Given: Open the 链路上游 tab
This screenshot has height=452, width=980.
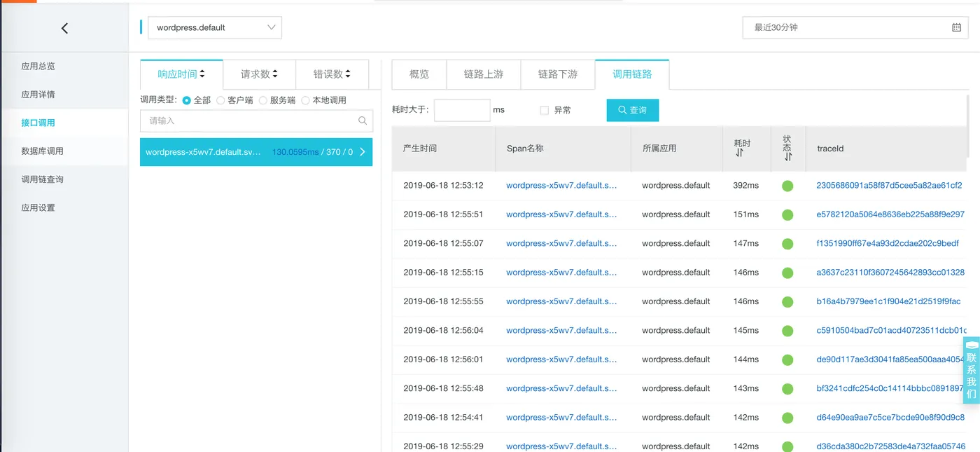Looking at the screenshot, I should pyautogui.click(x=484, y=74).
